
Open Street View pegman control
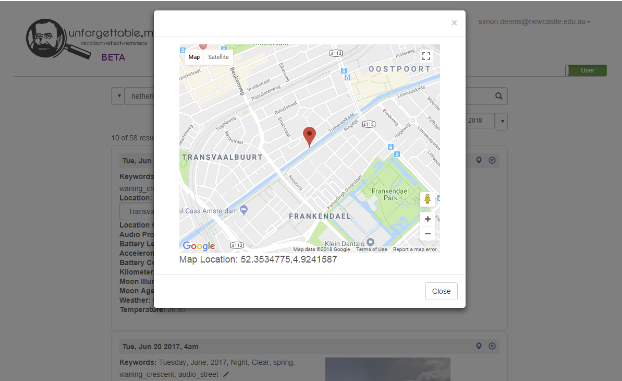click(x=427, y=199)
